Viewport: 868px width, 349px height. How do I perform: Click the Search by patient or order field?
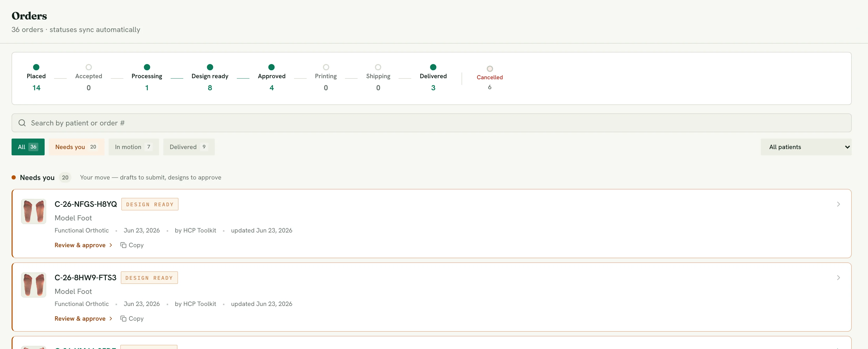click(431, 123)
